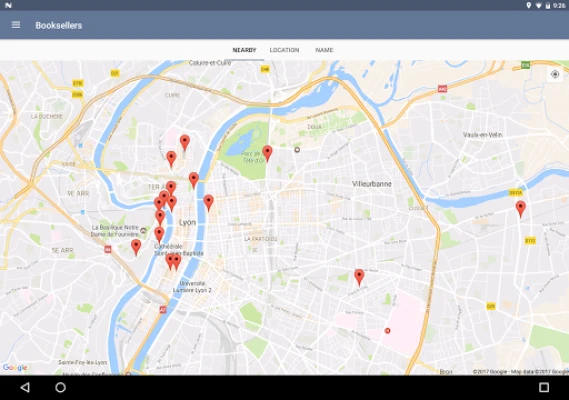Click the La Part-Dieu map label
569x400 pixels.
pos(261,239)
